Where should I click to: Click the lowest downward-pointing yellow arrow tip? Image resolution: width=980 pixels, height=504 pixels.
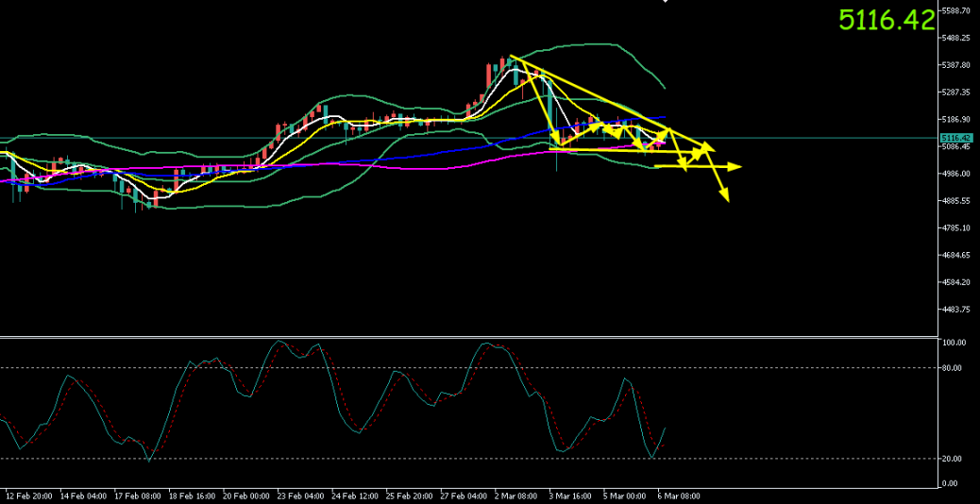[x=726, y=199]
